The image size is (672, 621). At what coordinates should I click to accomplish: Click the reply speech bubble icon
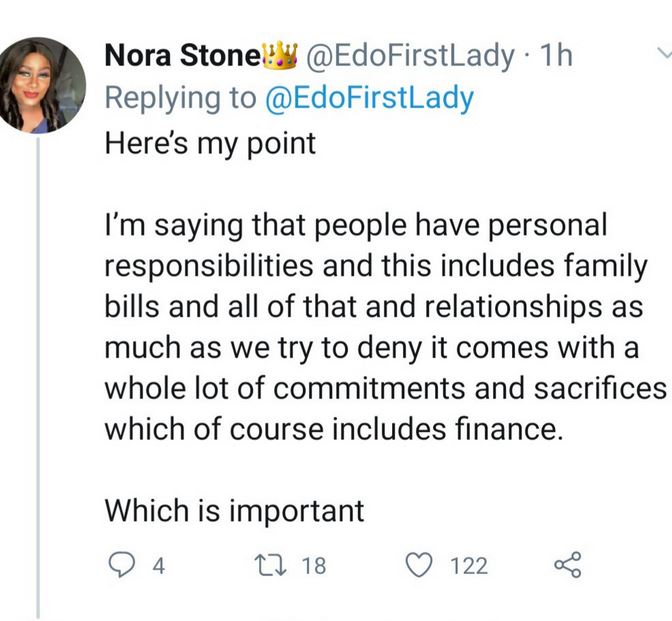click(x=120, y=567)
